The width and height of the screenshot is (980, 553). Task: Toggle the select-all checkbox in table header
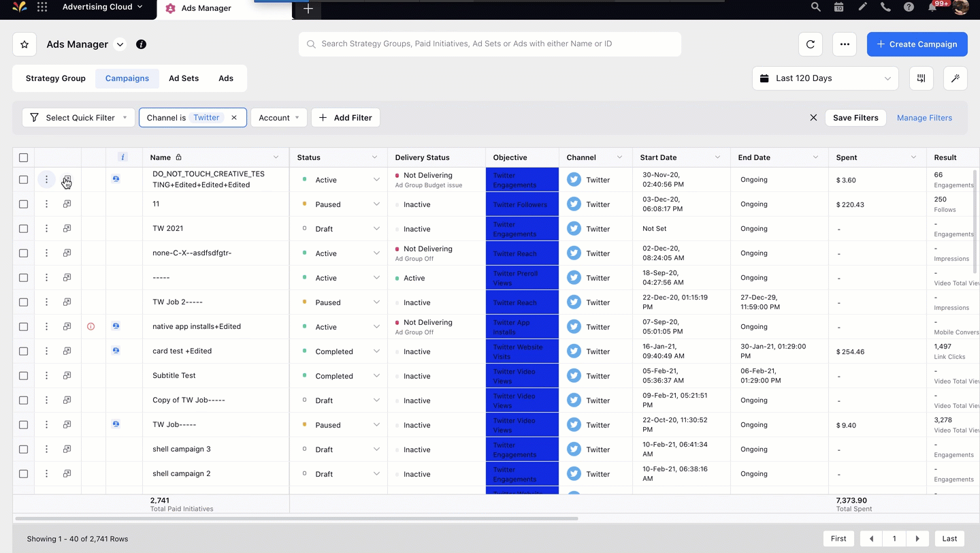23,157
